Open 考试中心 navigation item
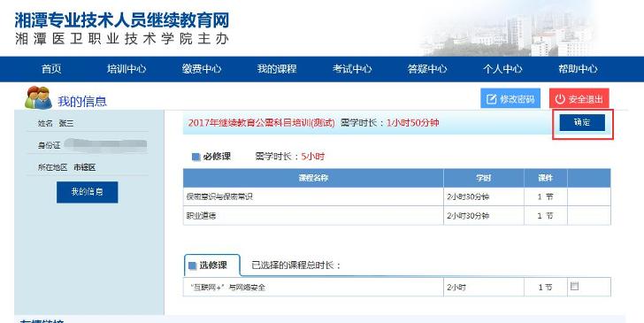 352,69
